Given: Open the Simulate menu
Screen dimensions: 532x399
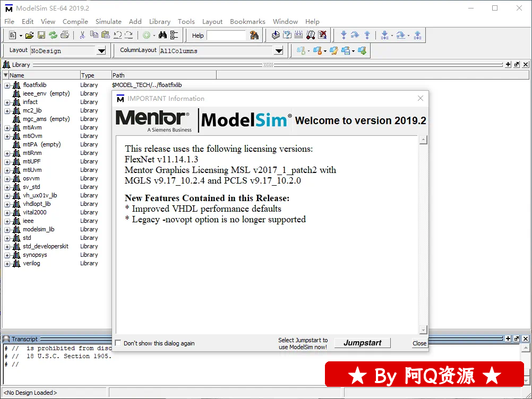Looking at the screenshot, I should click(108, 21).
